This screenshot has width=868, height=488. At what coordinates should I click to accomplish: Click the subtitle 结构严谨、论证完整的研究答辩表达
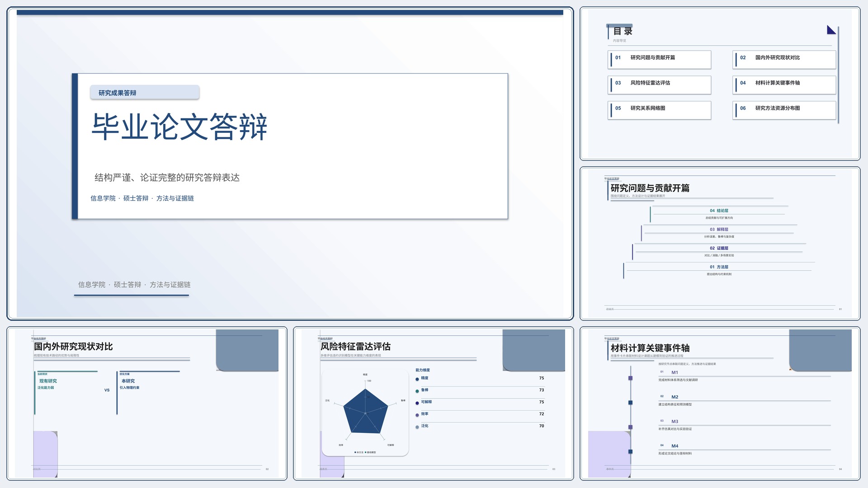tap(167, 178)
